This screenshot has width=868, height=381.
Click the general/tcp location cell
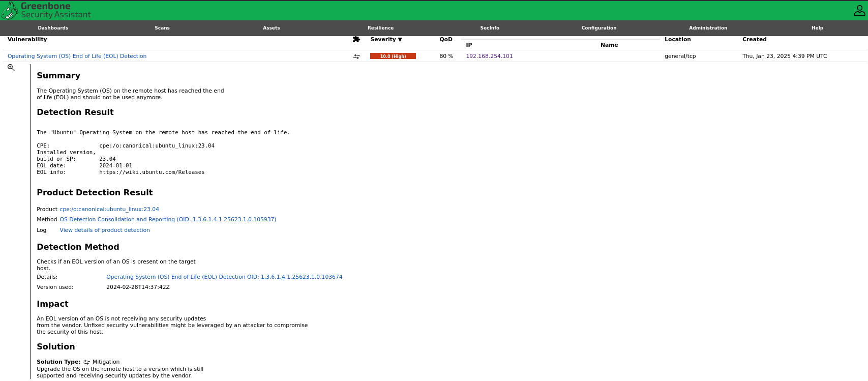[x=680, y=56]
